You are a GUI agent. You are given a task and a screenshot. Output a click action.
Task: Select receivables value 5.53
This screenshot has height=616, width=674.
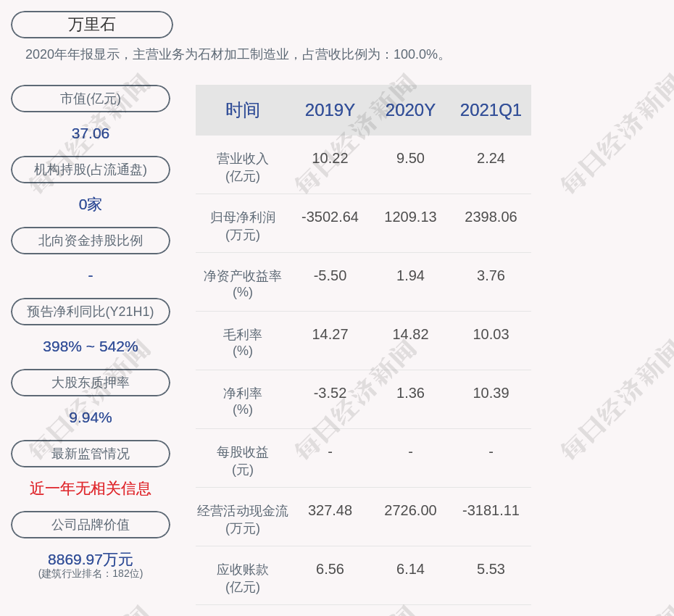pos(491,569)
